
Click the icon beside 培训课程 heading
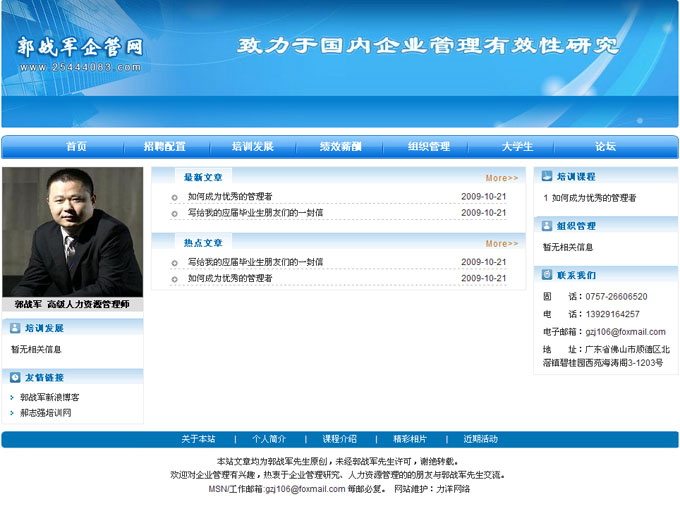tap(546, 176)
